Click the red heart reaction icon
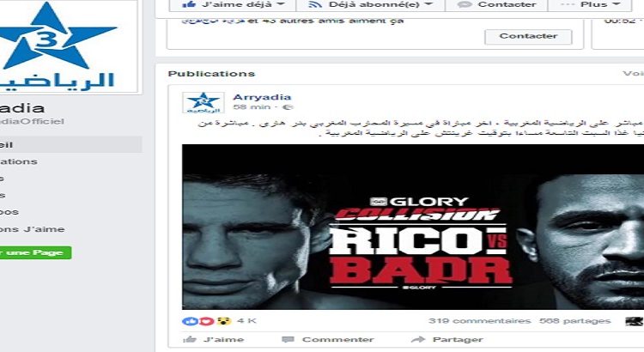The height and width of the screenshot is (352, 644). click(x=207, y=321)
